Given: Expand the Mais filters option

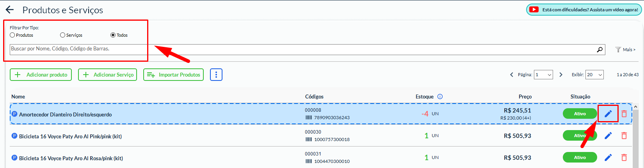Looking at the screenshot, I should (x=626, y=50).
